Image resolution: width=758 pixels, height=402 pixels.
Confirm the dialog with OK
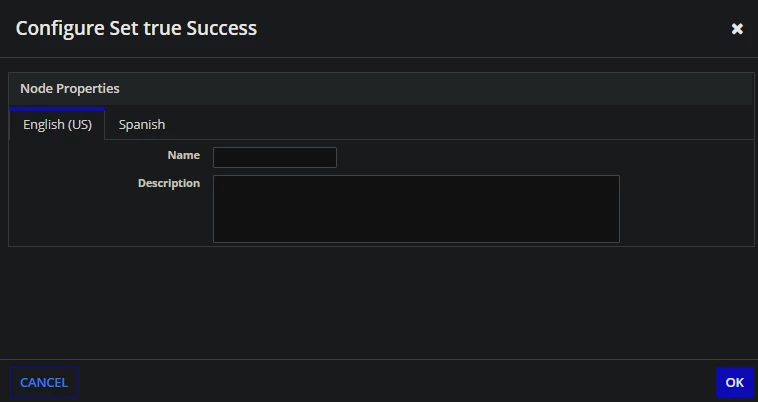[734, 383]
